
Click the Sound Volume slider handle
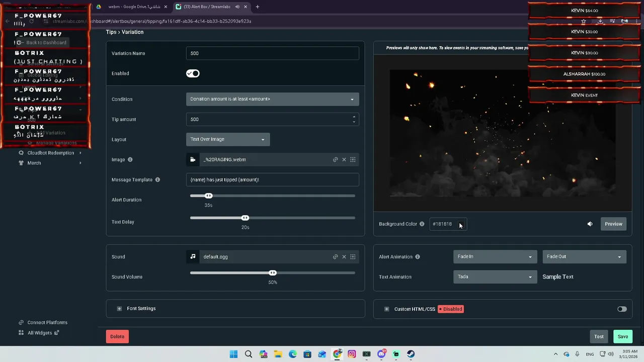(273, 273)
